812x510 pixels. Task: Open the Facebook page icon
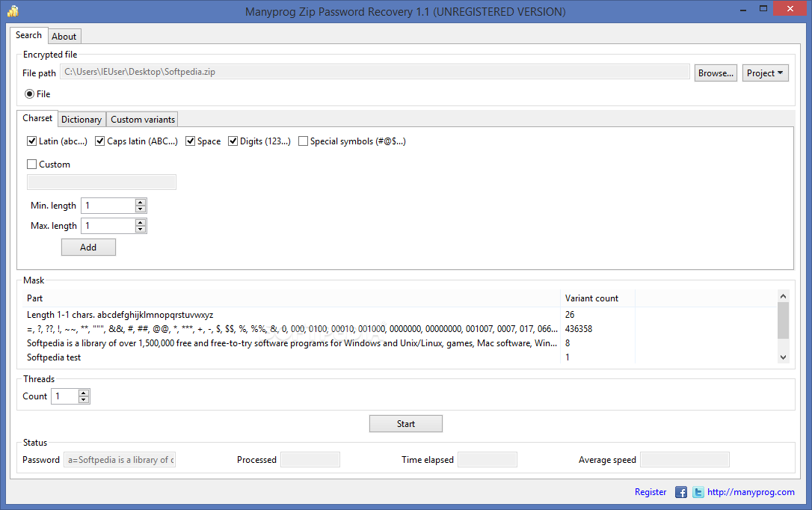tap(681, 492)
